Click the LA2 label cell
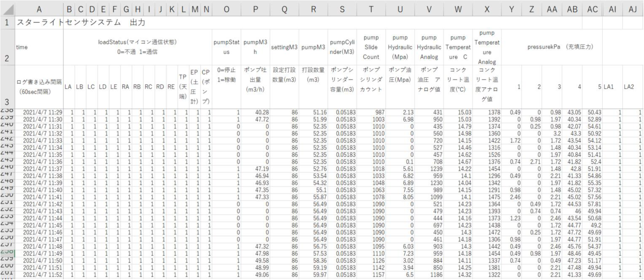The image size is (644, 280). pos(633,87)
